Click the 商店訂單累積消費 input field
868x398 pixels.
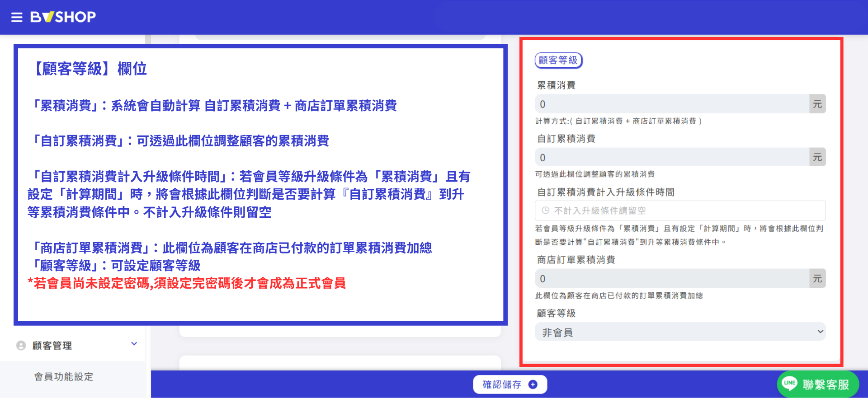point(672,278)
